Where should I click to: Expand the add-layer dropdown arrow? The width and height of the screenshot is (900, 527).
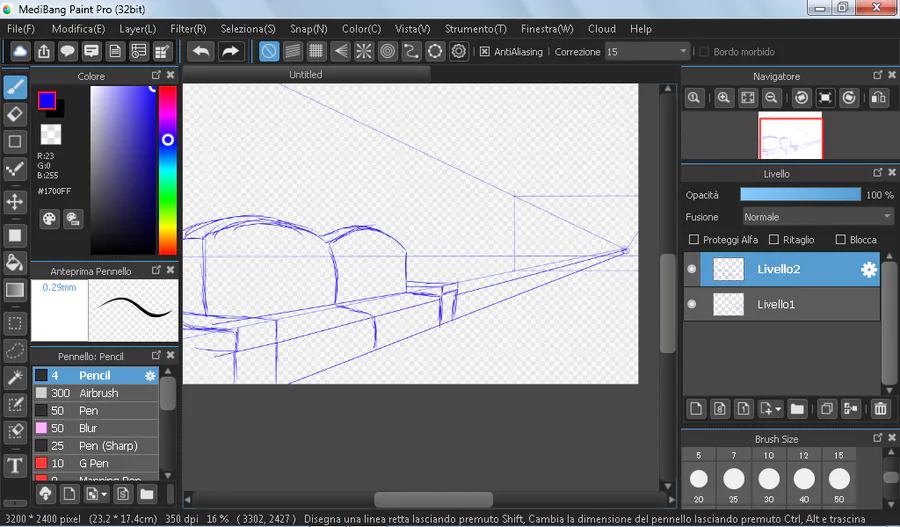(778, 409)
